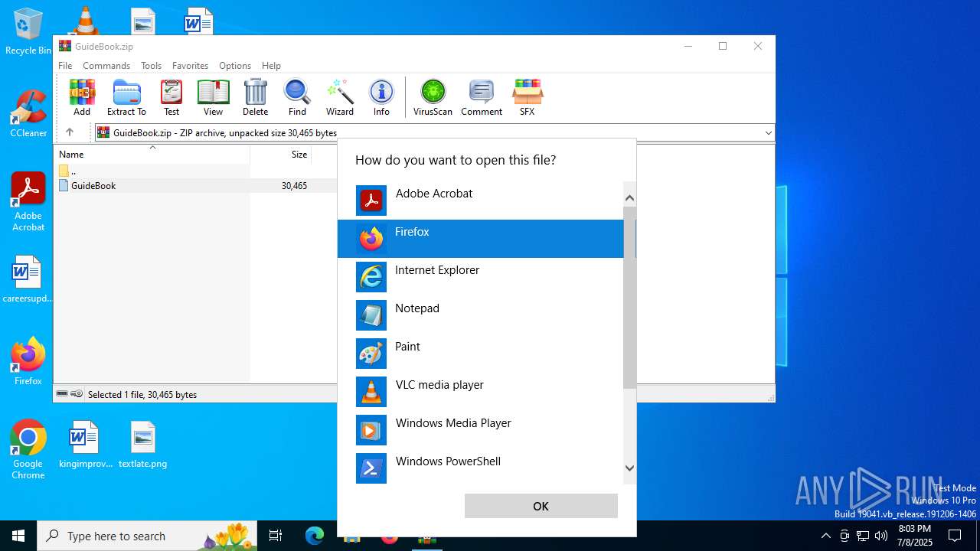Open Task View from the taskbar
Viewport: 980px width, 551px height.
[276, 536]
